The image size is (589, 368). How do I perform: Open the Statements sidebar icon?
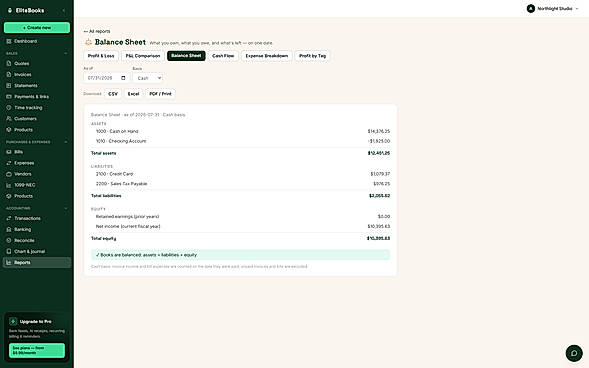(9, 86)
